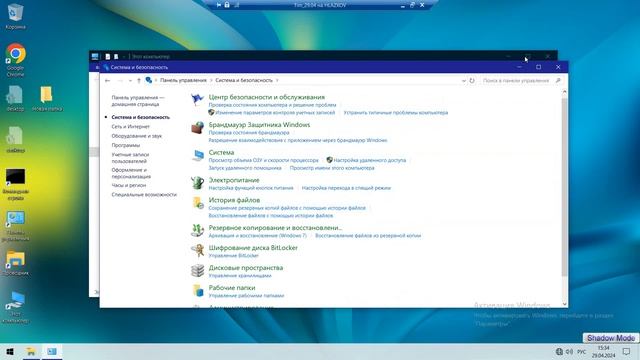Open the Рабочие папки heading
The width and height of the screenshot is (640, 360).
click(x=232, y=288)
